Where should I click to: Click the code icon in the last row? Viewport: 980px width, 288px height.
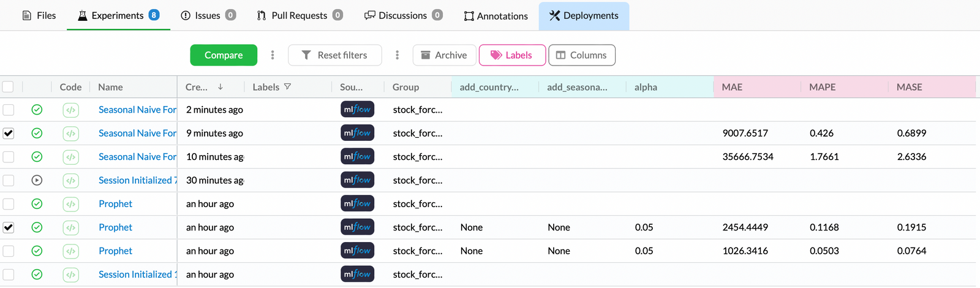click(x=71, y=275)
